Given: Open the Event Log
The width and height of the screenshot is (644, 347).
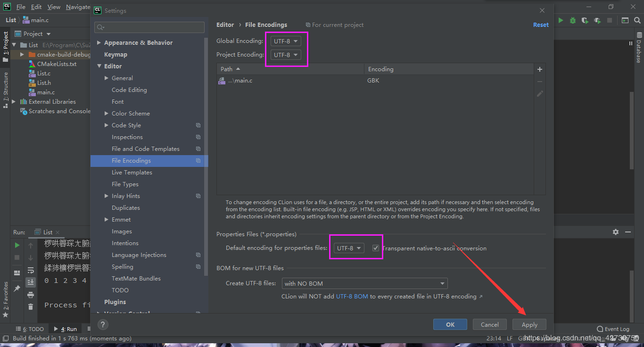Looking at the screenshot, I should point(613,329).
